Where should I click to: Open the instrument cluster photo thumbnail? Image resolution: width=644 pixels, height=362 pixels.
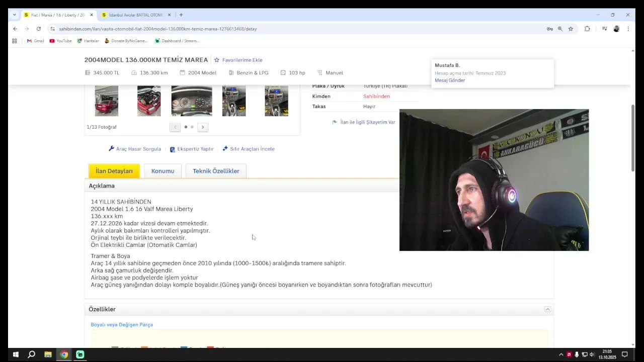pyautogui.click(x=192, y=101)
